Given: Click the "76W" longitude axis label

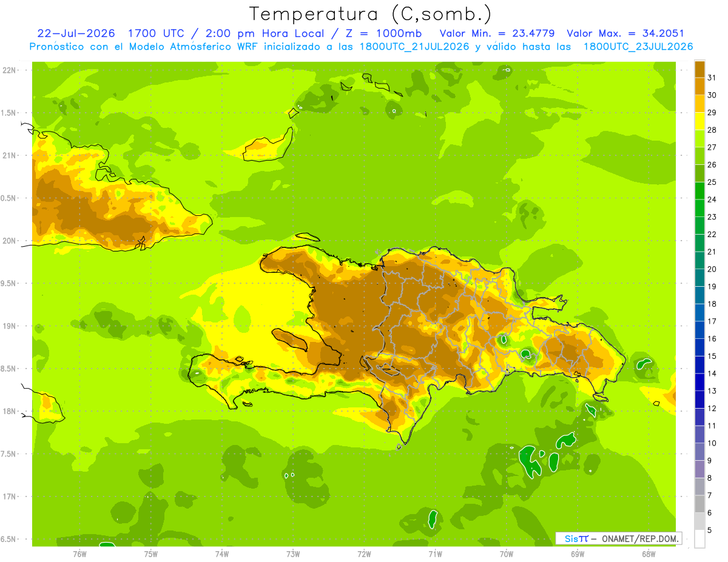Looking at the screenshot, I should (x=79, y=554).
